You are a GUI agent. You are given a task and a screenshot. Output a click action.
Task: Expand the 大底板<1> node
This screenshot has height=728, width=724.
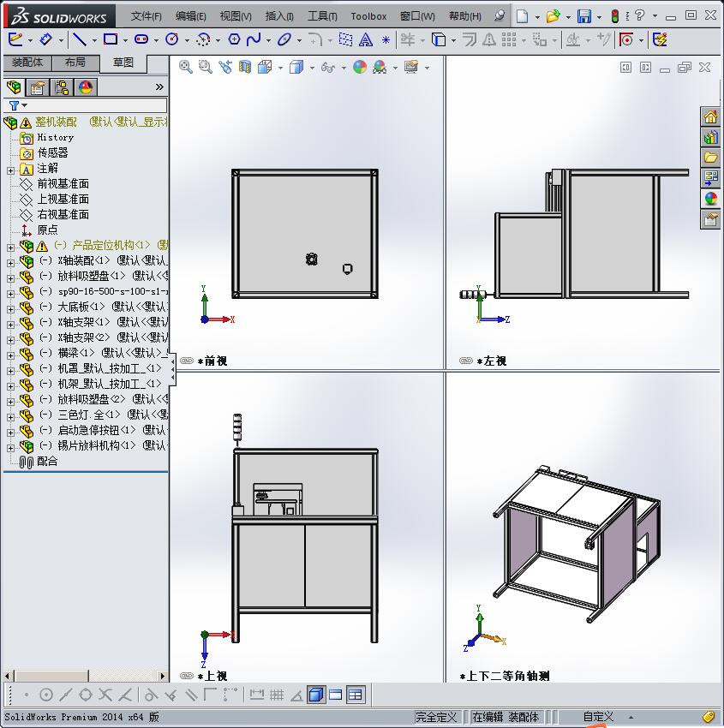(10, 308)
